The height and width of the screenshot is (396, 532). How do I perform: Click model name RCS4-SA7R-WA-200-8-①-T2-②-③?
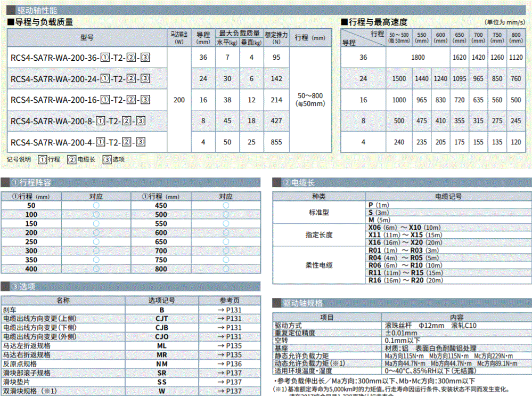(78, 121)
